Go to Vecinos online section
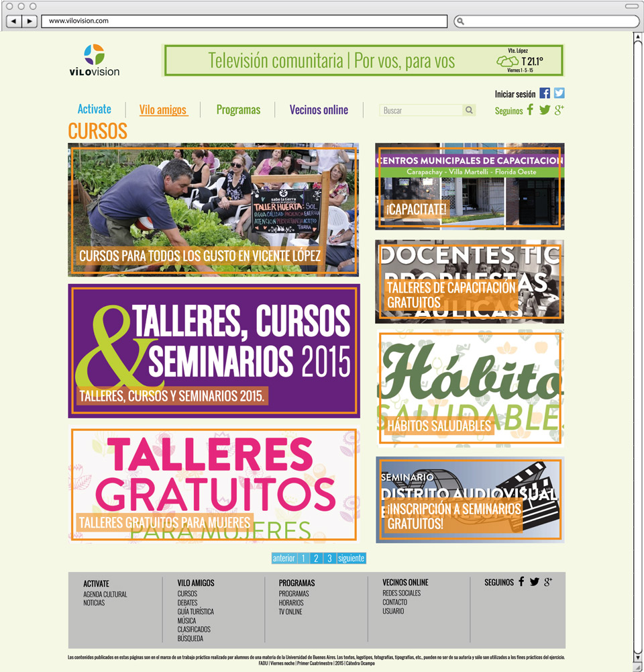The width and height of the screenshot is (644, 672). pos(319,110)
